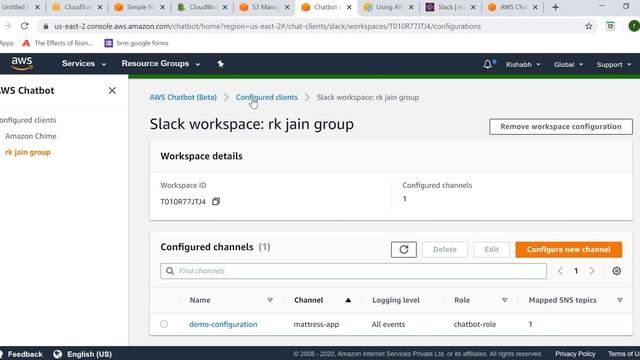Open the Global region dropdown
The image size is (640, 360).
coord(568,64)
